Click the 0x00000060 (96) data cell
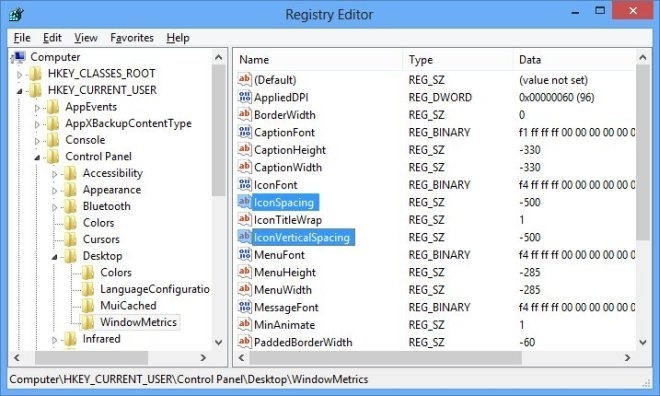The width and height of the screenshot is (660, 396). pos(556,97)
